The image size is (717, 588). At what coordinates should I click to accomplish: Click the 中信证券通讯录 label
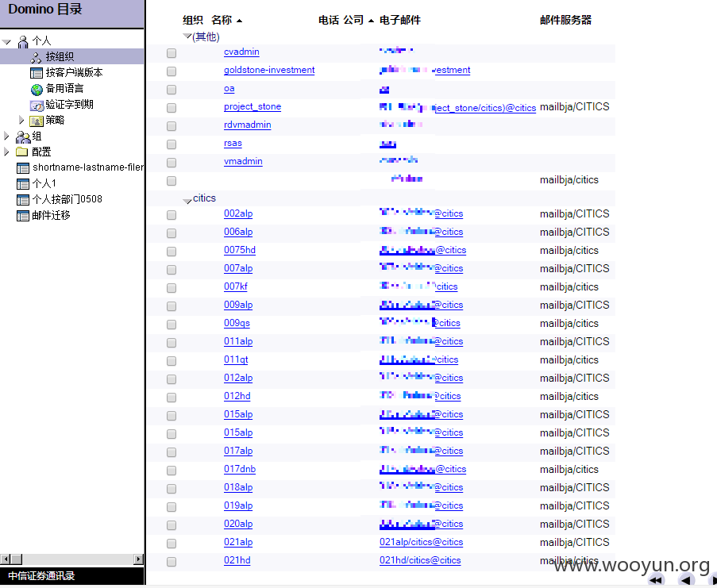click(x=41, y=575)
